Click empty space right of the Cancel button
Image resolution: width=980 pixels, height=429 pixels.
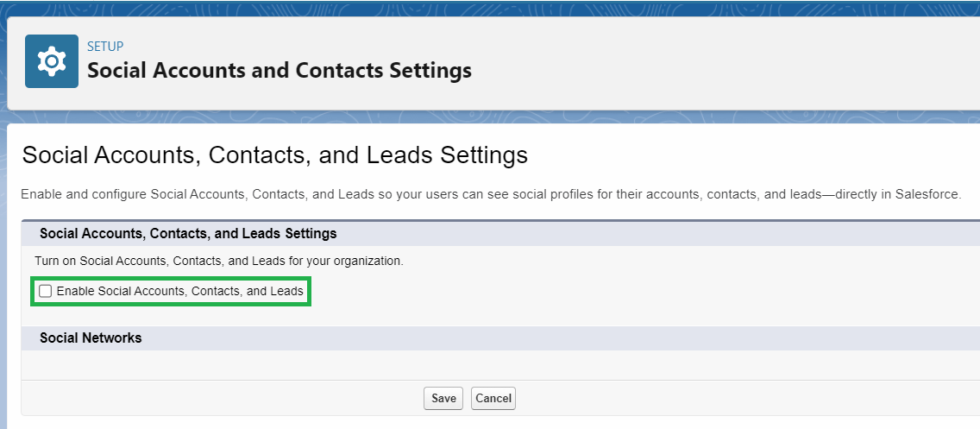coord(733,398)
